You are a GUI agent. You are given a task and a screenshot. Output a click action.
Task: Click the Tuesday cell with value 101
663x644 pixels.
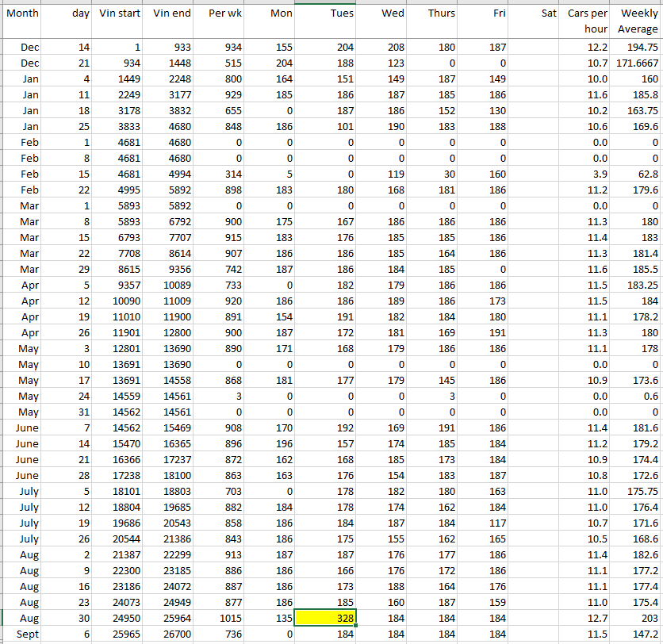327,126
